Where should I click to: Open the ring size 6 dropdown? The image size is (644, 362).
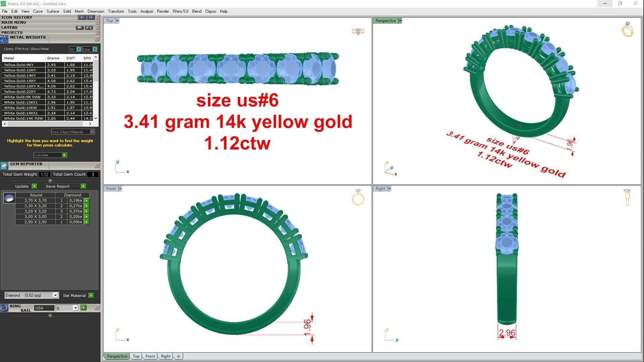(x=75, y=308)
